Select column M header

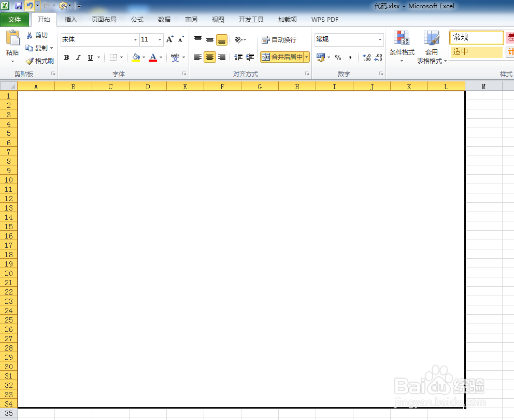tap(483, 87)
